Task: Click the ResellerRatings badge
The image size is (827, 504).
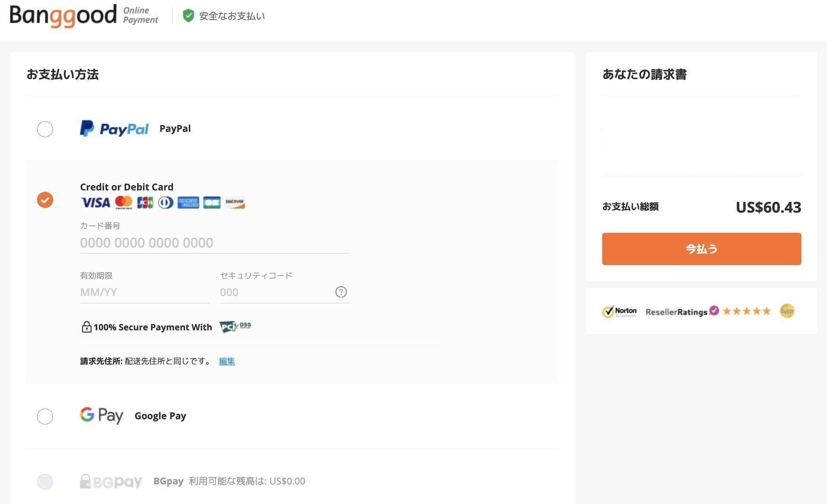Action: (x=682, y=311)
